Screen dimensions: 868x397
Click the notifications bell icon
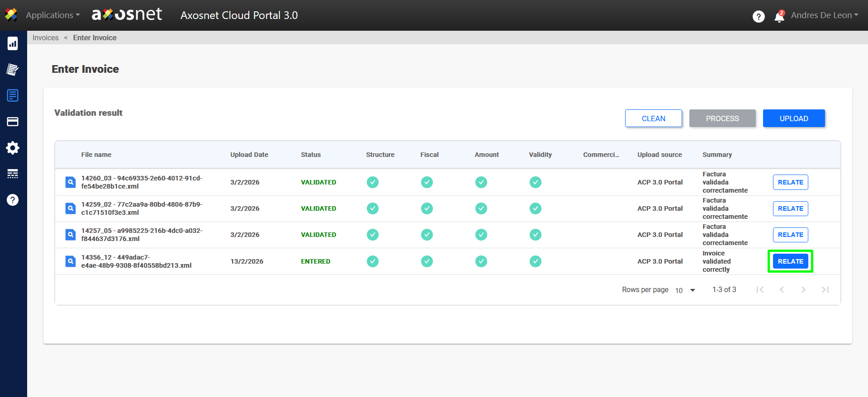click(x=779, y=17)
